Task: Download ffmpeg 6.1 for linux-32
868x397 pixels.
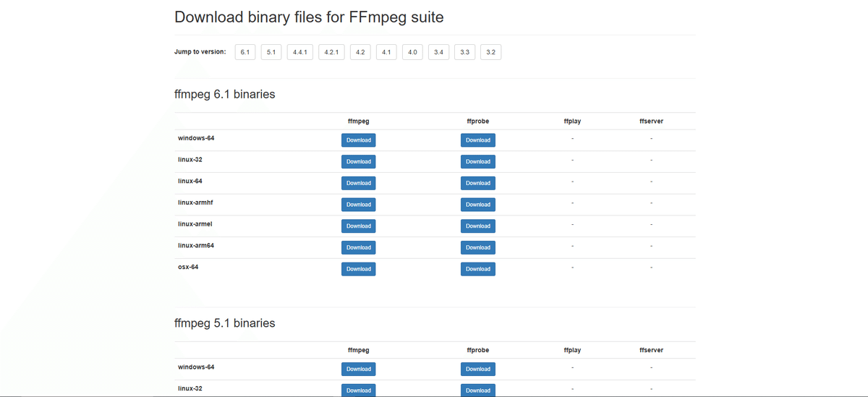Action: point(358,162)
